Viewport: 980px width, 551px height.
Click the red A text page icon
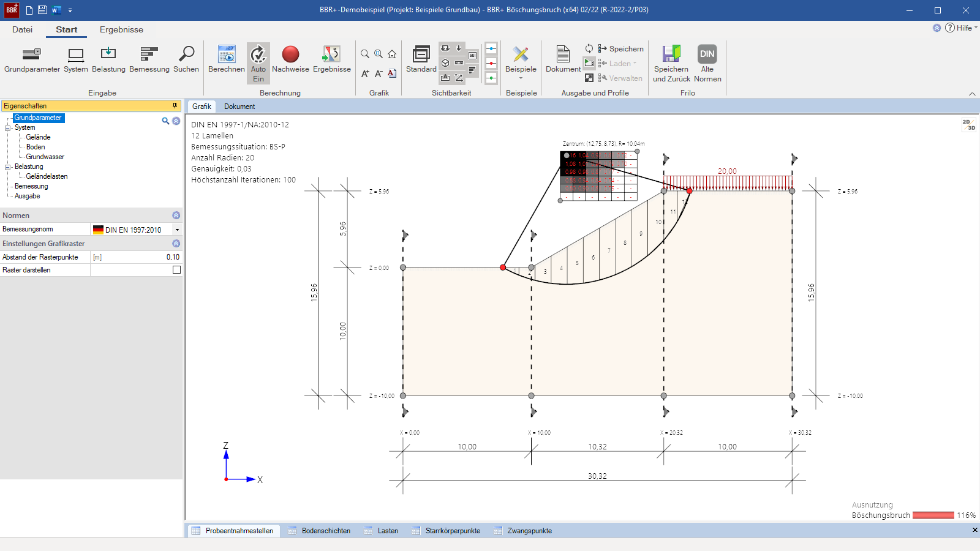(x=392, y=73)
